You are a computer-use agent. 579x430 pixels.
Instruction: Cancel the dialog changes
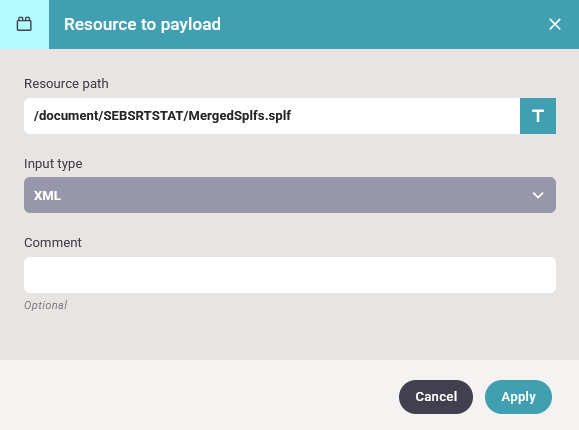tap(436, 397)
